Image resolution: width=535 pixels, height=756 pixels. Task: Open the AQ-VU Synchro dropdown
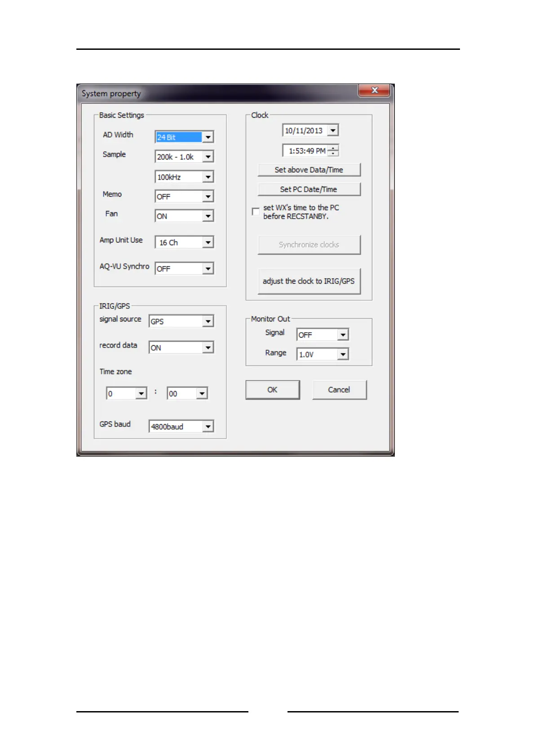pyautogui.click(x=184, y=268)
